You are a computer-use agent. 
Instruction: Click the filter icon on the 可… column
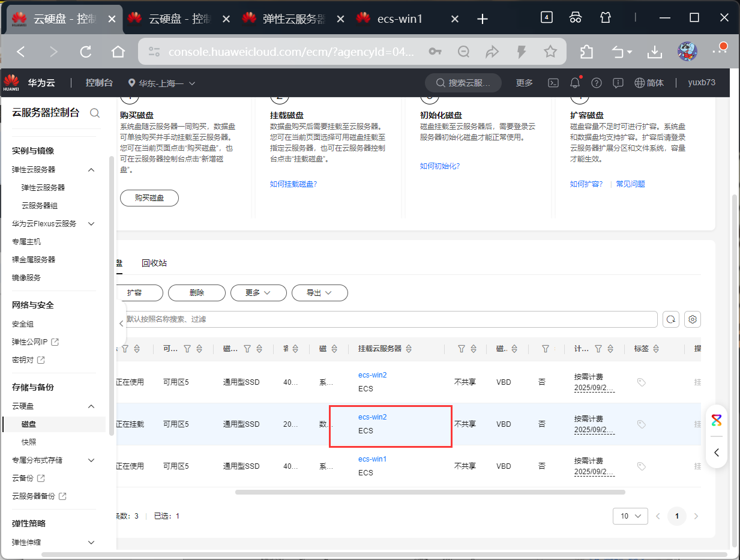click(187, 349)
